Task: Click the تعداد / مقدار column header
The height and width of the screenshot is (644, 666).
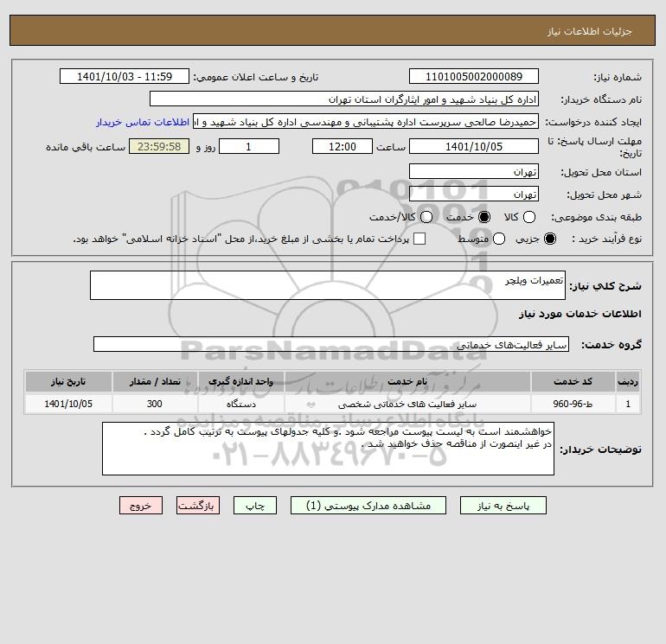Action: click(x=155, y=381)
